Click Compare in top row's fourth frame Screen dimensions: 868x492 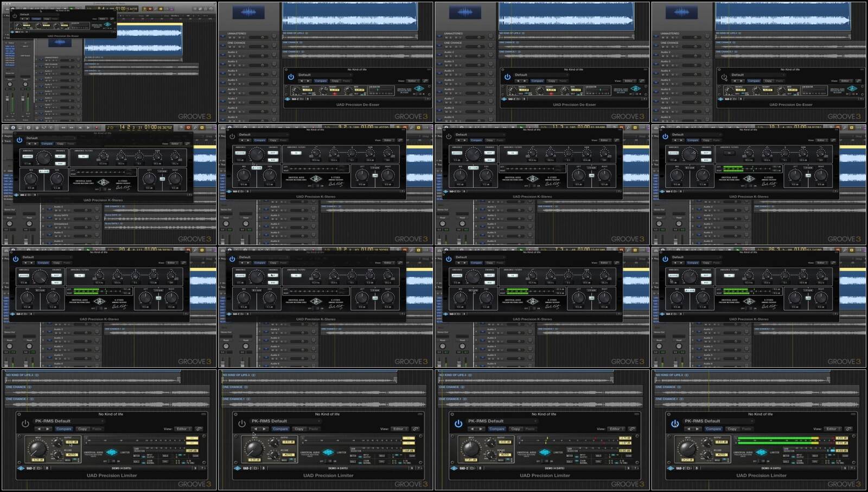(754, 81)
